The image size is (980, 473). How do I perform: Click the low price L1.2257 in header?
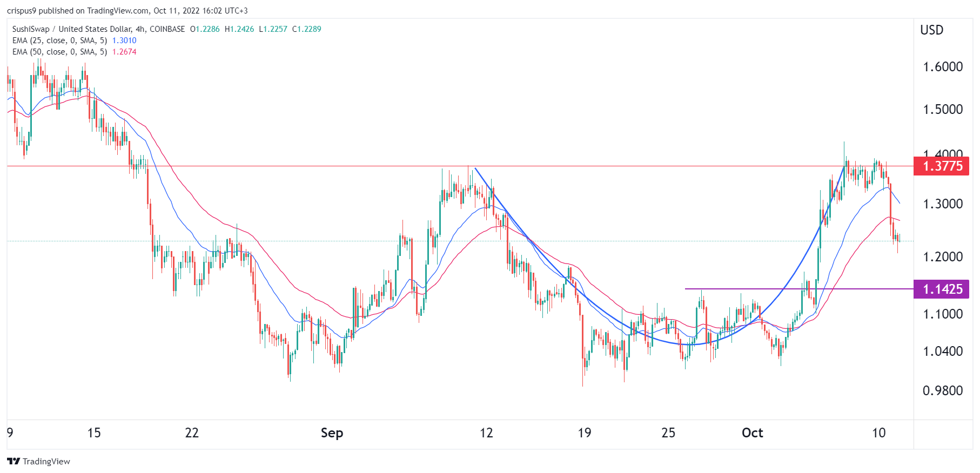pyautogui.click(x=273, y=29)
